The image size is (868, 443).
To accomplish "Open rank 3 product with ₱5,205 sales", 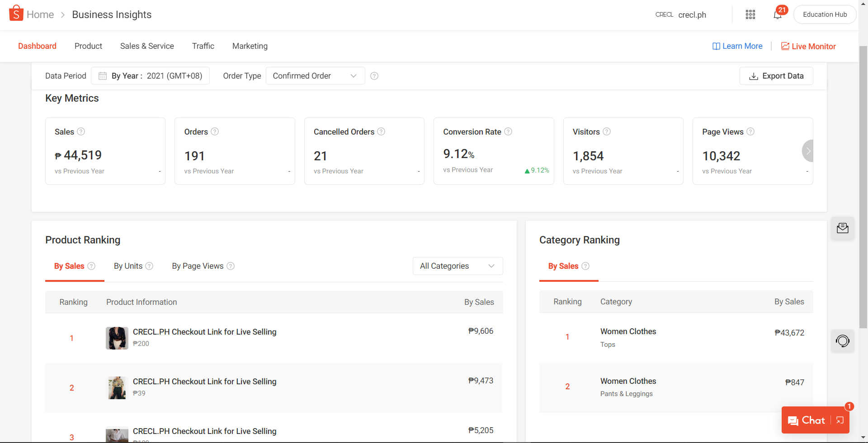I will point(204,431).
